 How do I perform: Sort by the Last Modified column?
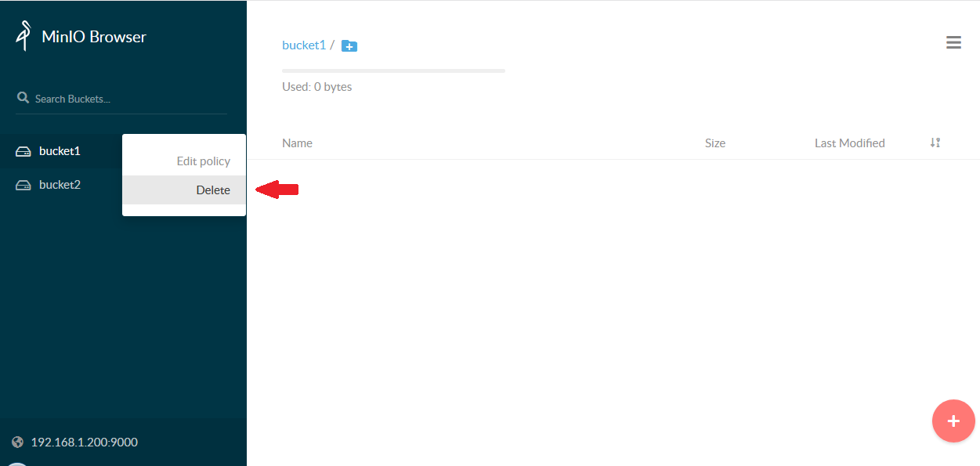849,143
